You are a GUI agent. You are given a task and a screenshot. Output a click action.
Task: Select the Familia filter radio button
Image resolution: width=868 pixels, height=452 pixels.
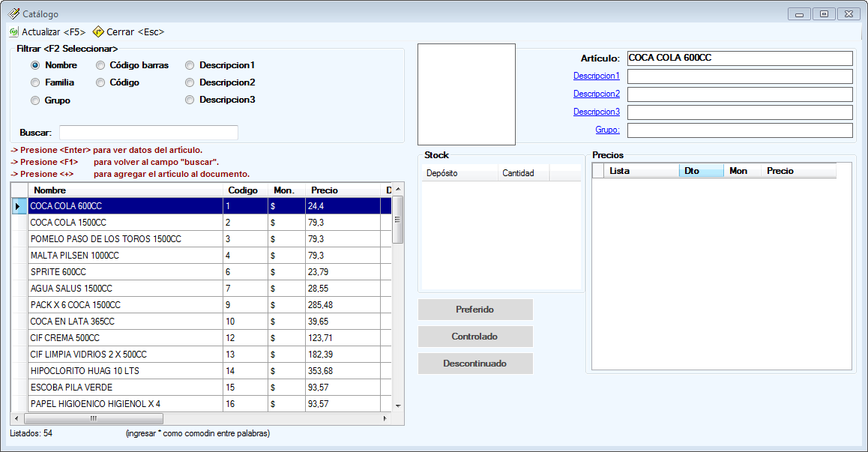click(x=35, y=82)
